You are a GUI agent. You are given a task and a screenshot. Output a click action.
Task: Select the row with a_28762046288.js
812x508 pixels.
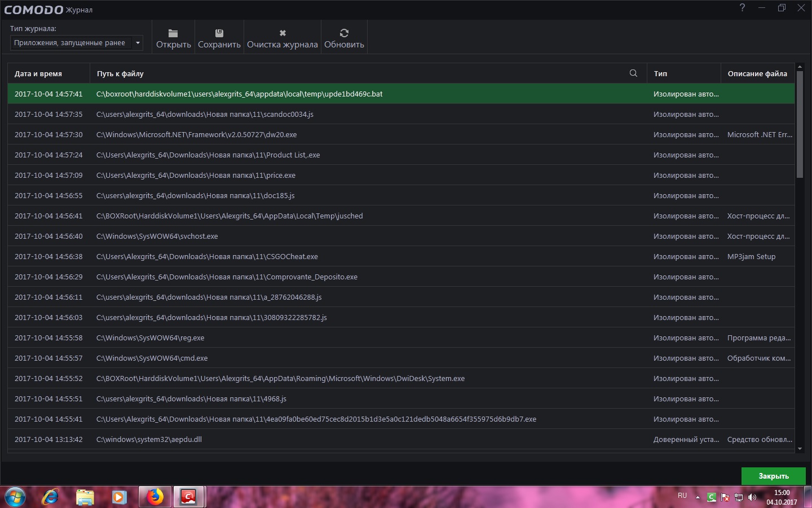tap(401, 297)
